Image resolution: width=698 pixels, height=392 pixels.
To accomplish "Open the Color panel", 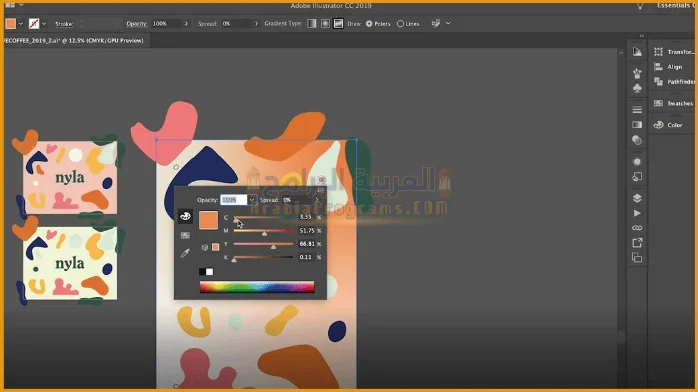I will tap(668, 125).
